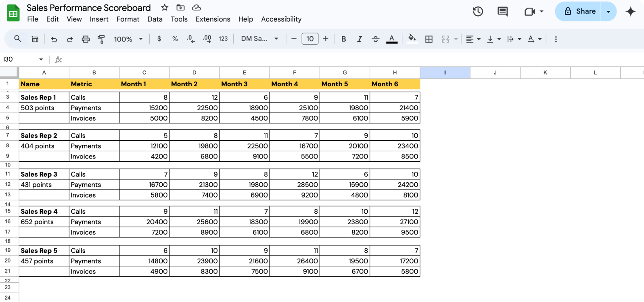
Task: Redo the last action
Action: tap(69, 39)
